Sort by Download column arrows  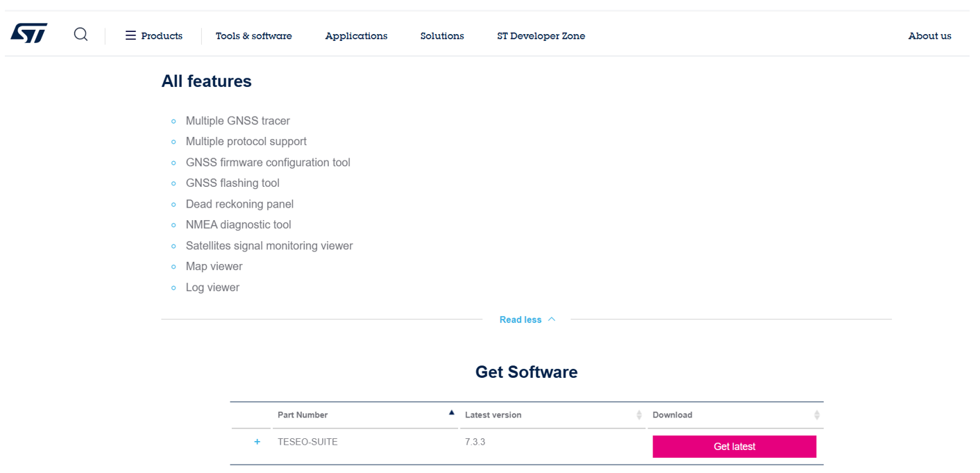coord(816,415)
